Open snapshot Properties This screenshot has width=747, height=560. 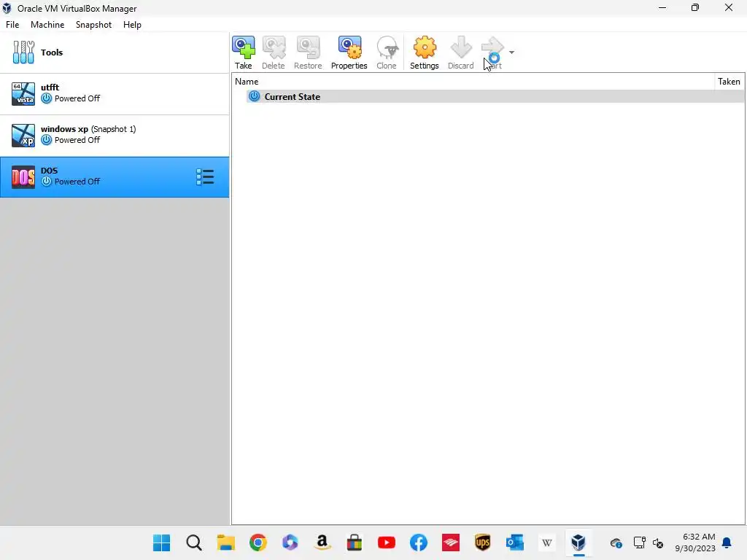coord(349,52)
